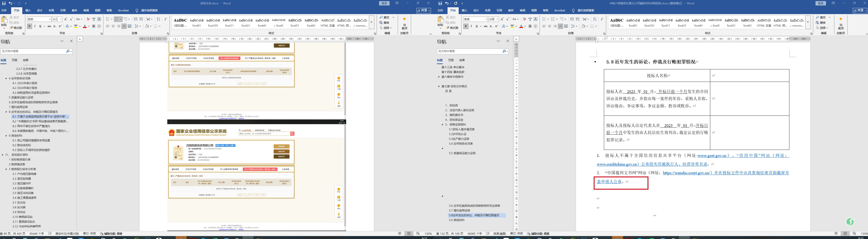
Task: Select font01 style in 中铁六局 styles gallery
Action: point(633,22)
